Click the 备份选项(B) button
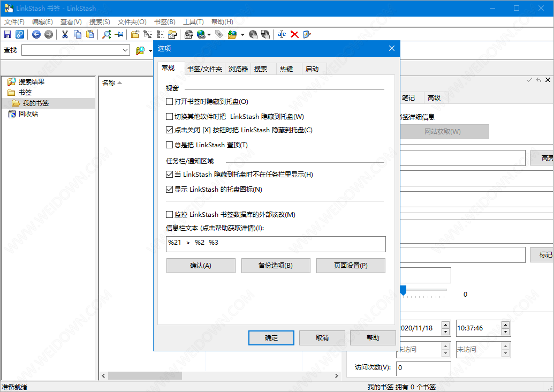Viewport: 554px width, 392px height. [x=276, y=266]
